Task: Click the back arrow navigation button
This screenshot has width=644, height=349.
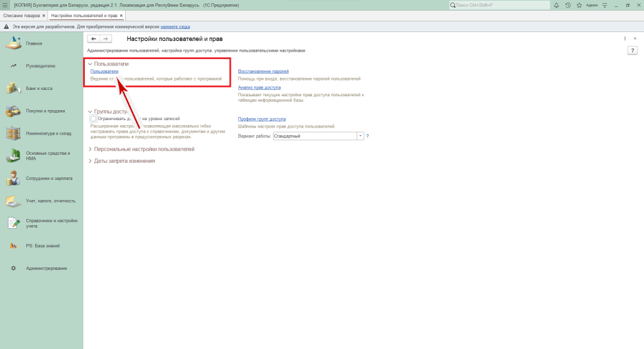Action: click(94, 39)
